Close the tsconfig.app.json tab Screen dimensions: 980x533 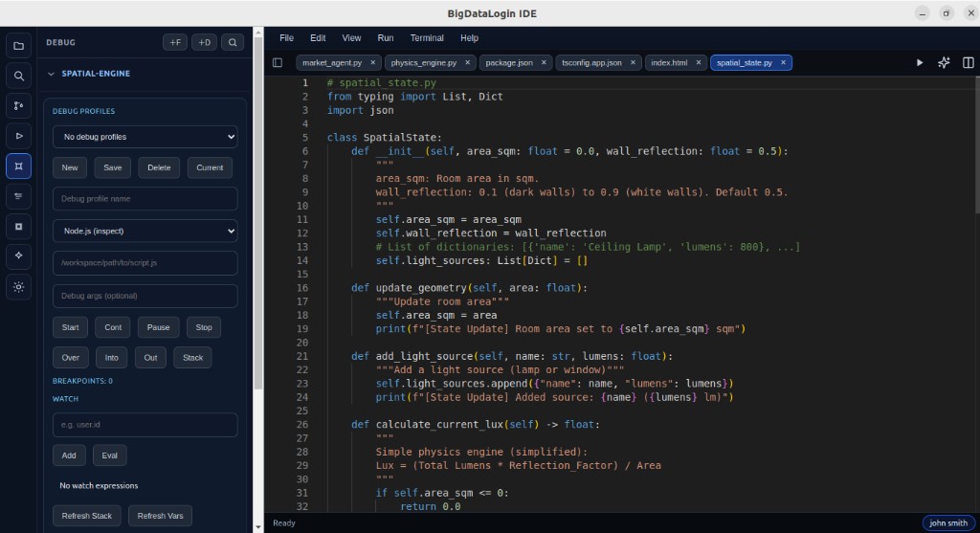[x=633, y=62]
